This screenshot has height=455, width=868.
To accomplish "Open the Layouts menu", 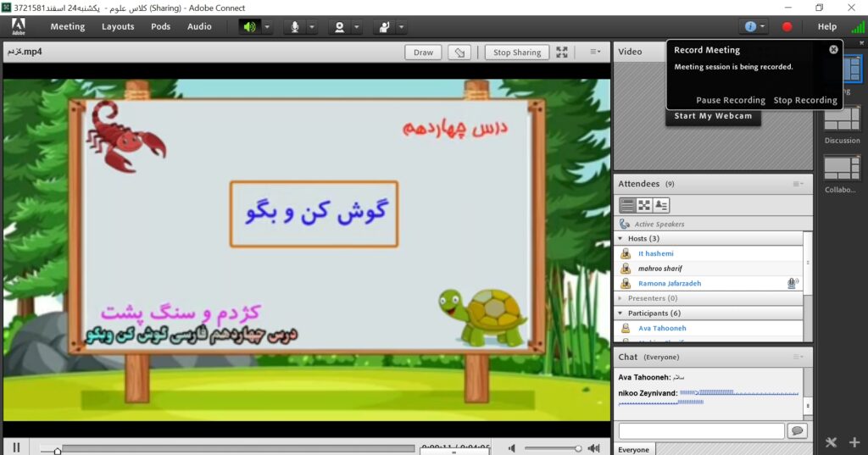I will click(118, 26).
